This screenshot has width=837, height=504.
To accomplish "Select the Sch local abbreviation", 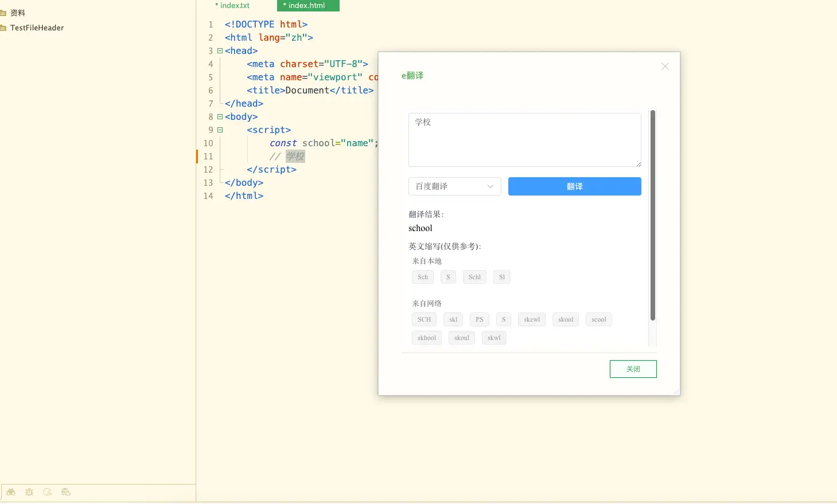I will point(423,277).
